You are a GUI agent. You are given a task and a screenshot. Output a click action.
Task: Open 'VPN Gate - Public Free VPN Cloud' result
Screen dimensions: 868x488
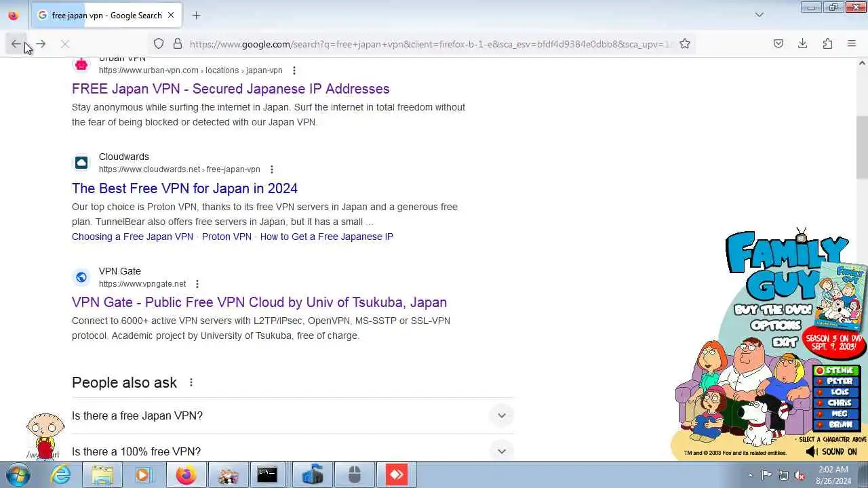pyautogui.click(x=259, y=302)
